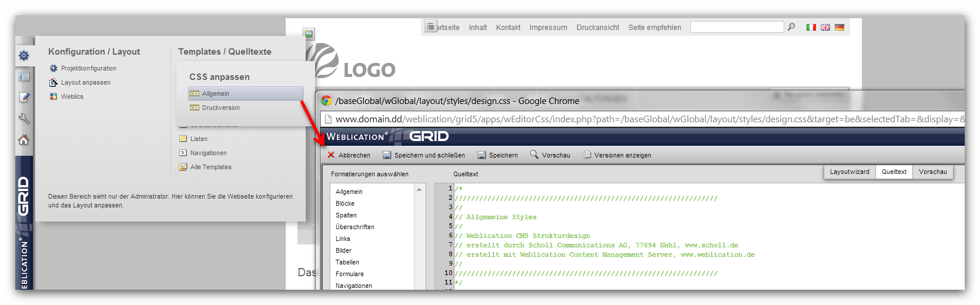Focus the website search field
Screen dimensions: 980x305
coord(737,27)
